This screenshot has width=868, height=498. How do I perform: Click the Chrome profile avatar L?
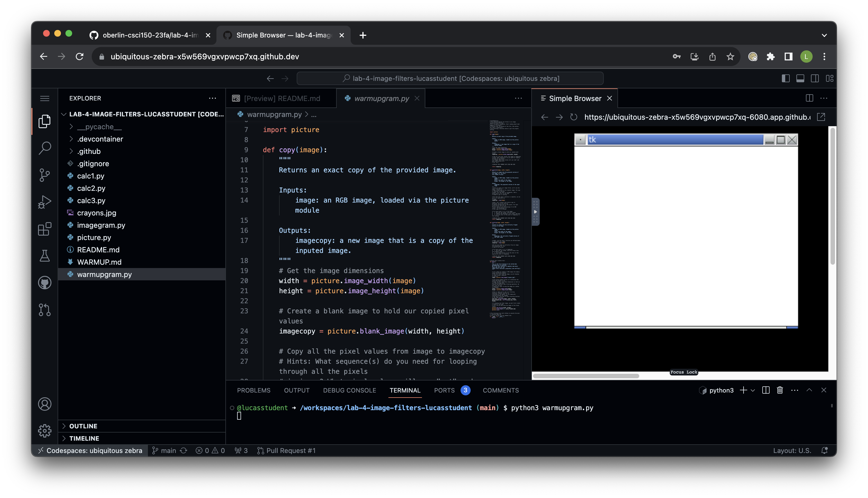pos(806,57)
